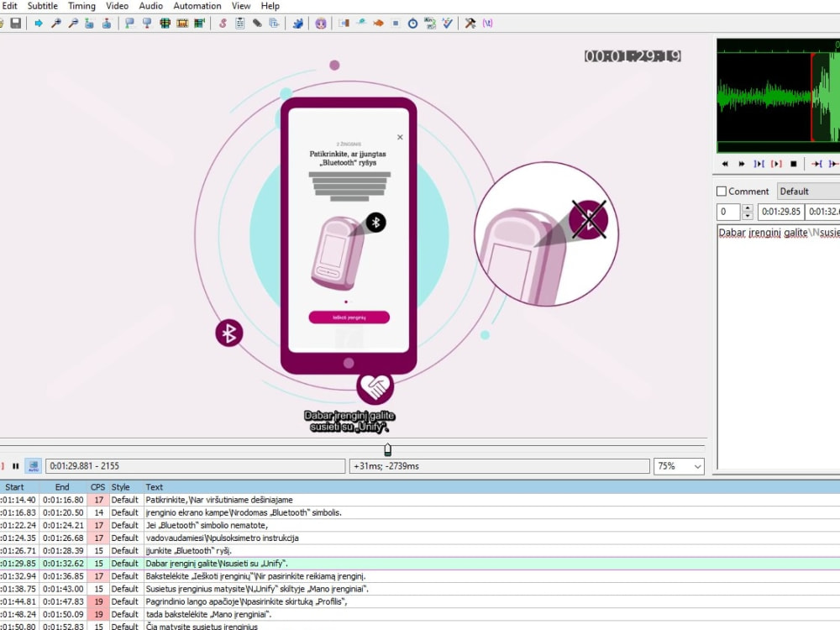The height and width of the screenshot is (630, 840).
Task: Open the Kanji Timer icon
Action: pos(429,23)
